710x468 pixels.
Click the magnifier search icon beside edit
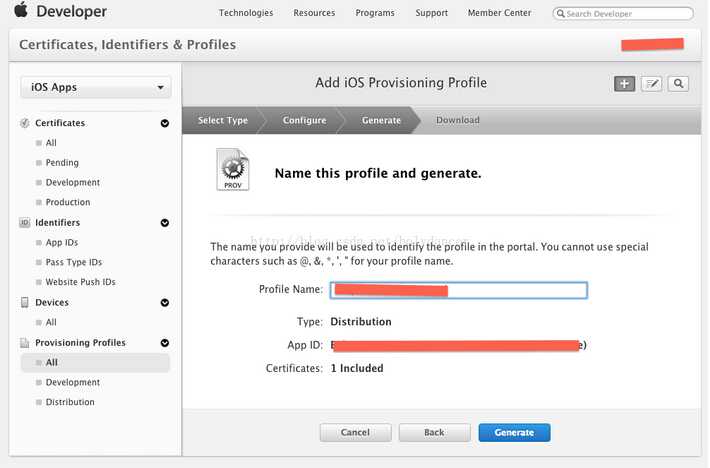[678, 83]
